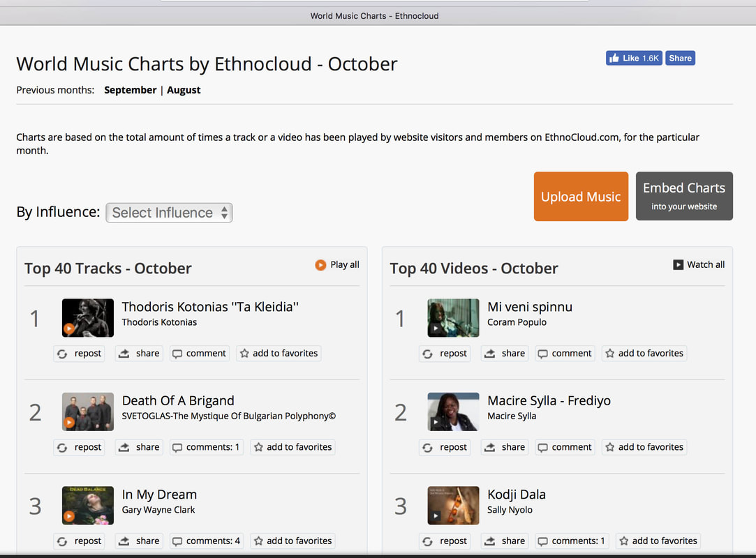This screenshot has width=756, height=558.
Task: Add In My Dream to favorites
Action: click(292, 541)
